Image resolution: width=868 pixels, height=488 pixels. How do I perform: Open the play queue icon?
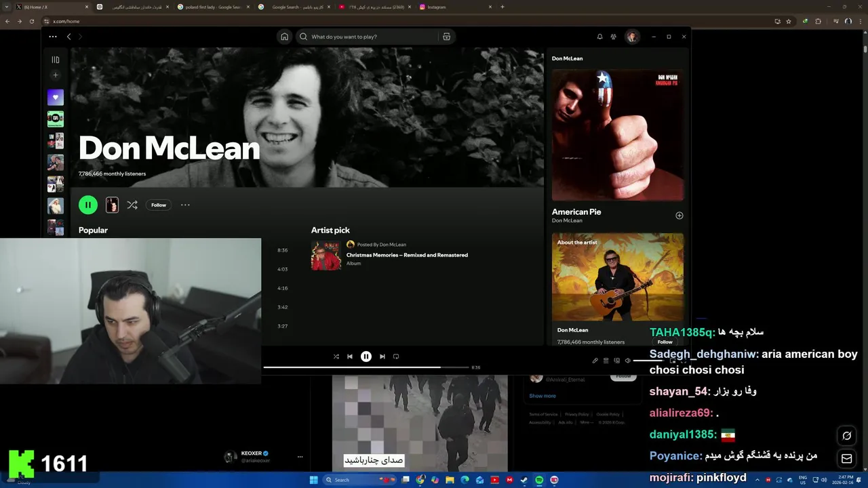point(606,361)
